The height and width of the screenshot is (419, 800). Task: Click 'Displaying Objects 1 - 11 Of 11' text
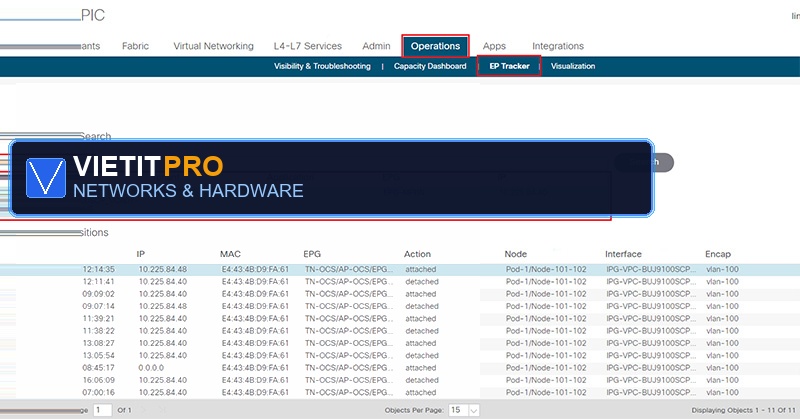pos(743,410)
